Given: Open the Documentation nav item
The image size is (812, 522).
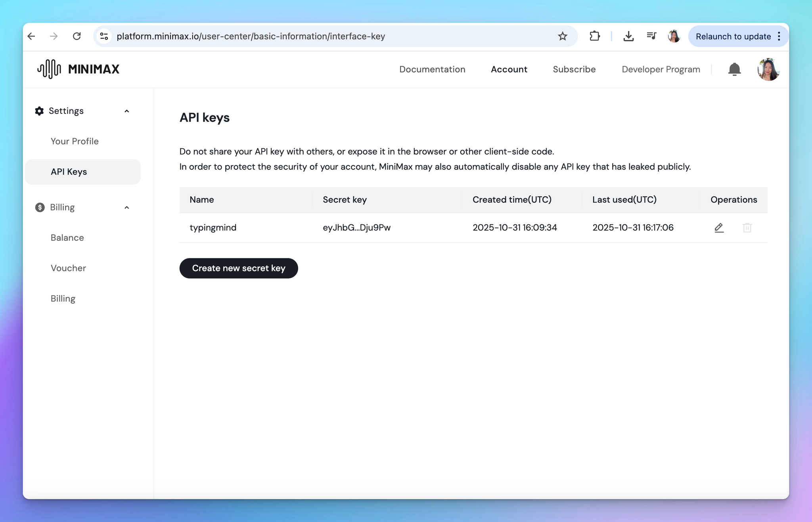Looking at the screenshot, I should tap(432, 69).
